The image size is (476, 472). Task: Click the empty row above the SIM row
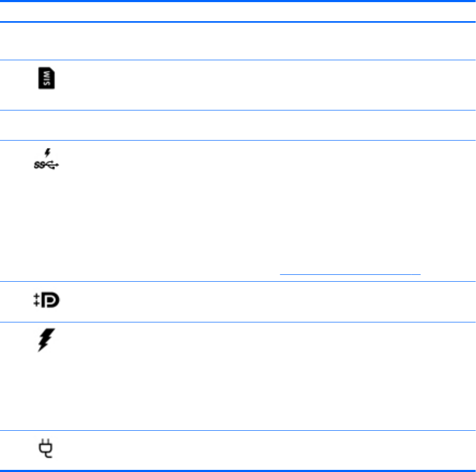point(238,41)
